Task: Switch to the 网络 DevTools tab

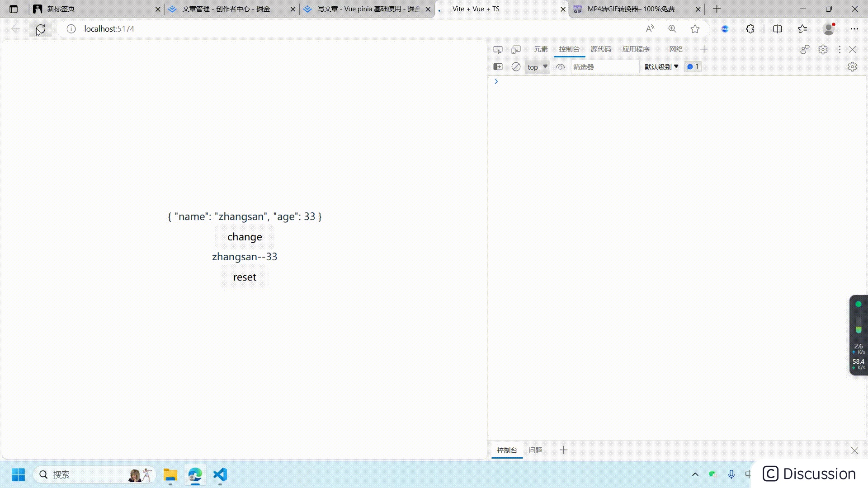Action: pyautogui.click(x=676, y=49)
